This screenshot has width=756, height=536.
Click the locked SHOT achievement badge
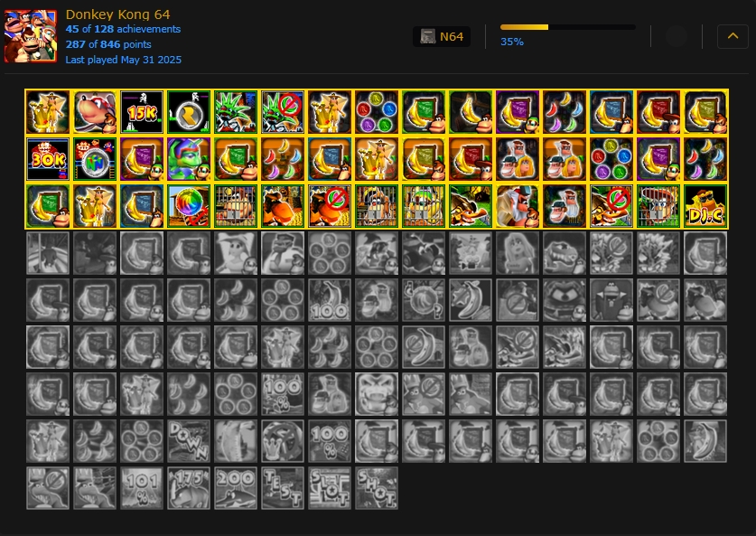pyautogui.click(x=377, y=488)
